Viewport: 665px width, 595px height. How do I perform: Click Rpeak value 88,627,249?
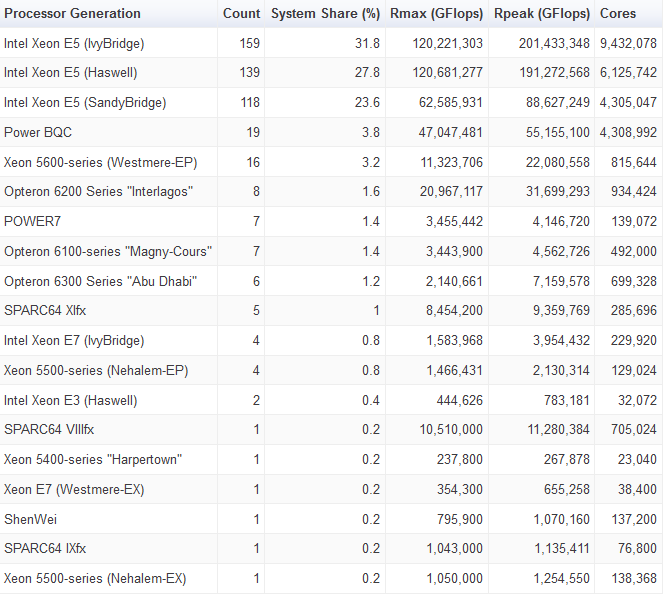(558, 103)
